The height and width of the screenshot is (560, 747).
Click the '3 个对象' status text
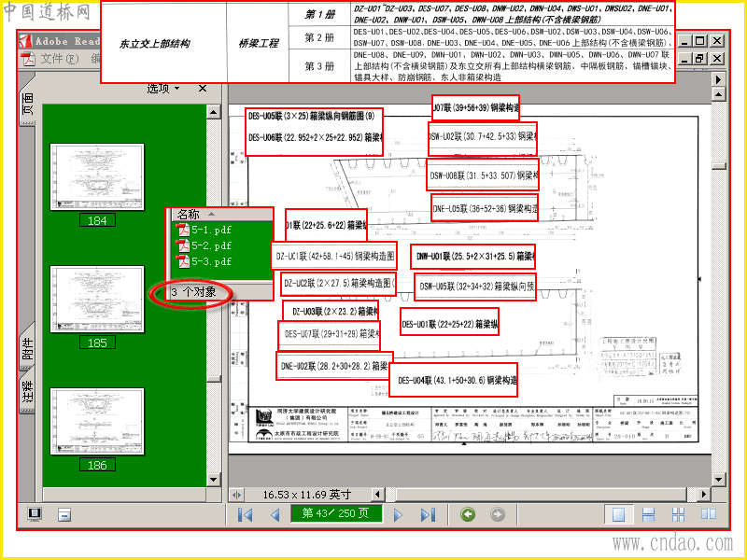tap(193, 292)
